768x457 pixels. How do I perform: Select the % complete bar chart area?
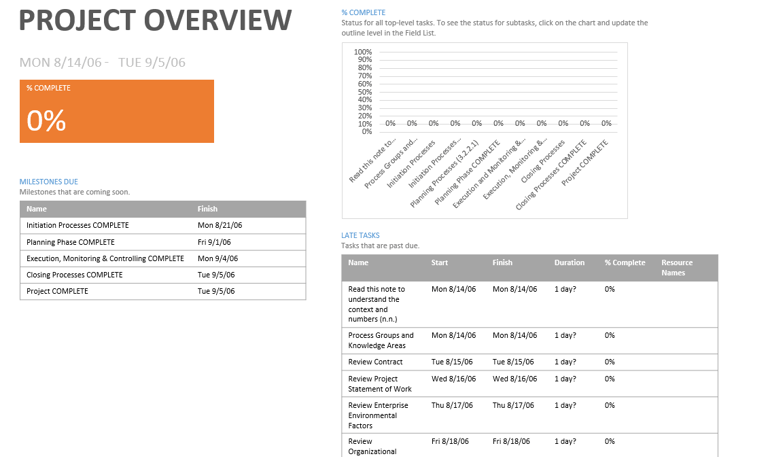click(x=484, y=130)
